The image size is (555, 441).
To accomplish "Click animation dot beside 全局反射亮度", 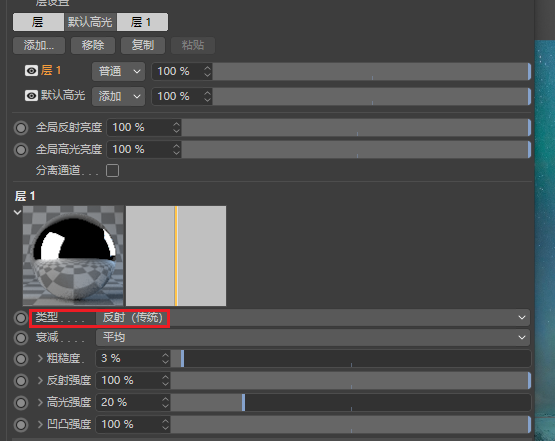I will point(21,127).
